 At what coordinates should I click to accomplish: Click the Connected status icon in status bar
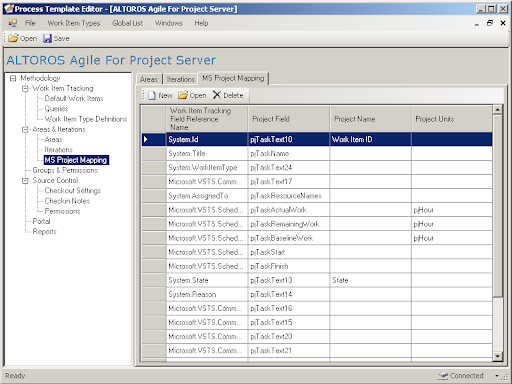[443, 376]
